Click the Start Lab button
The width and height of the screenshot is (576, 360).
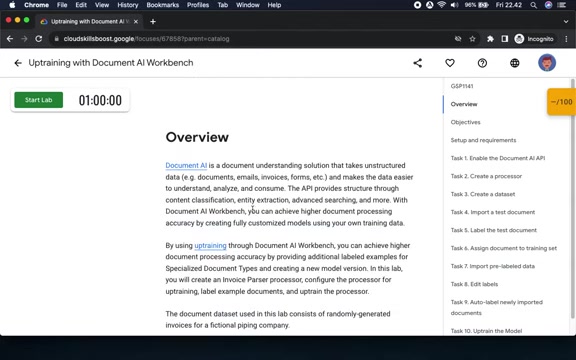39,100
